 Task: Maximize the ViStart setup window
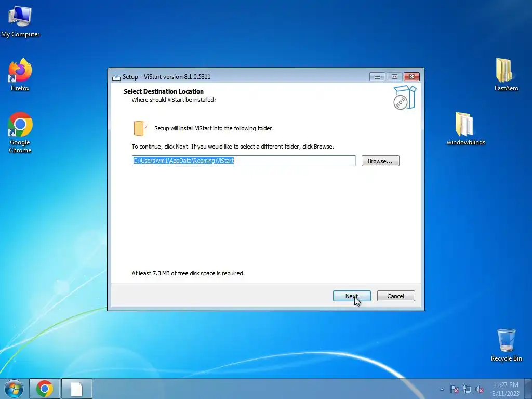394,77
